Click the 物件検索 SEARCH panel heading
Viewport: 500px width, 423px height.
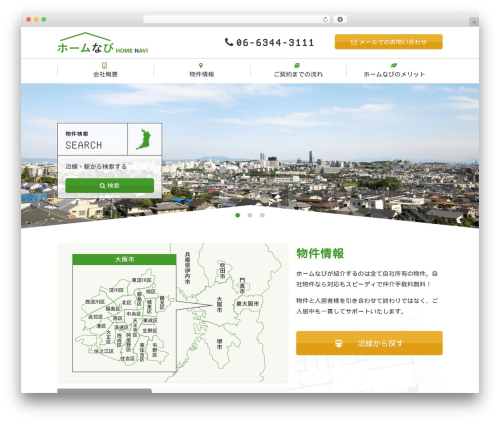pyautogui.click(x=92, y=139)
